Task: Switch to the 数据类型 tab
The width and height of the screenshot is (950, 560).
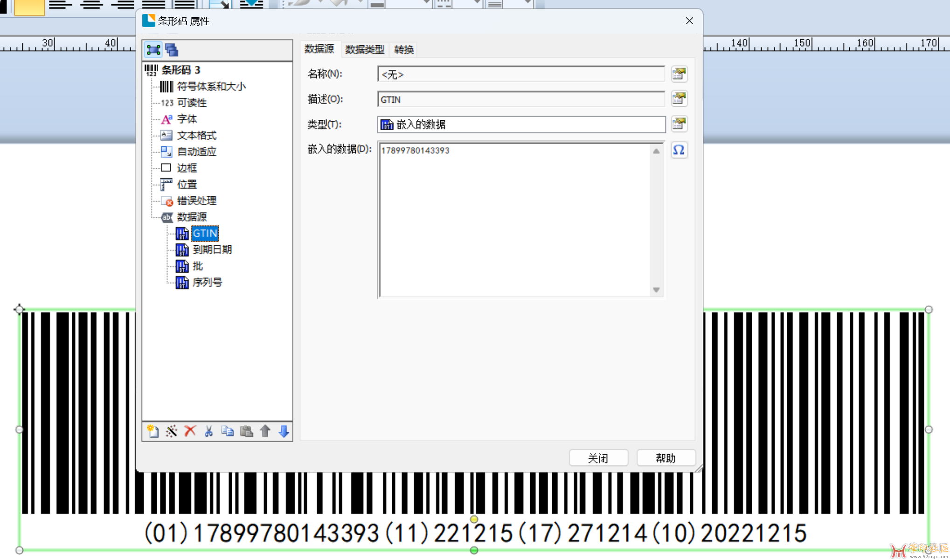Action: [364, 49]
